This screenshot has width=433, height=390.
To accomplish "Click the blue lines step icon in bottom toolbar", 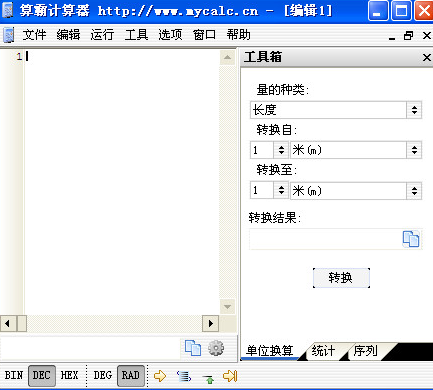I will click(x=184, y=376).
